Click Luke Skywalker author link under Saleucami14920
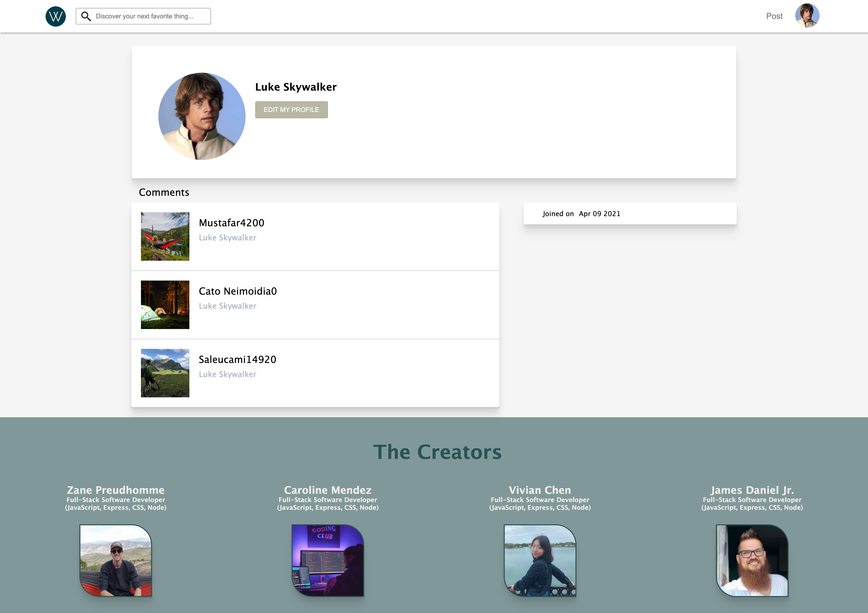The height and width of the screenshot is (613, 868). pyautogui.click(x=227, y=374)
